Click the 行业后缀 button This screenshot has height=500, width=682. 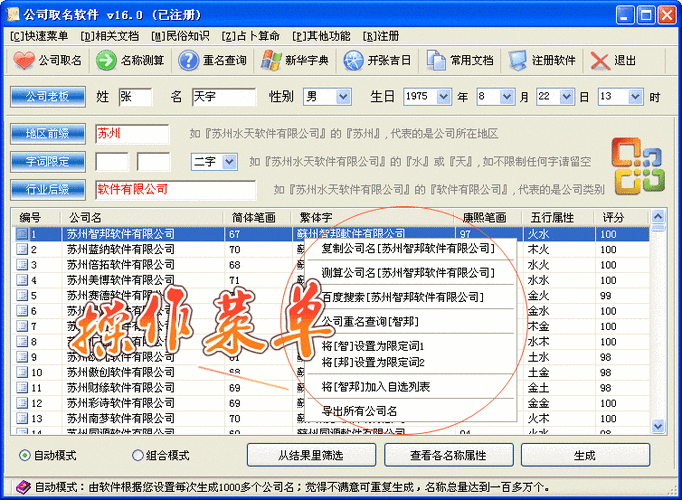pyautogui.click(x=48, y=190)
